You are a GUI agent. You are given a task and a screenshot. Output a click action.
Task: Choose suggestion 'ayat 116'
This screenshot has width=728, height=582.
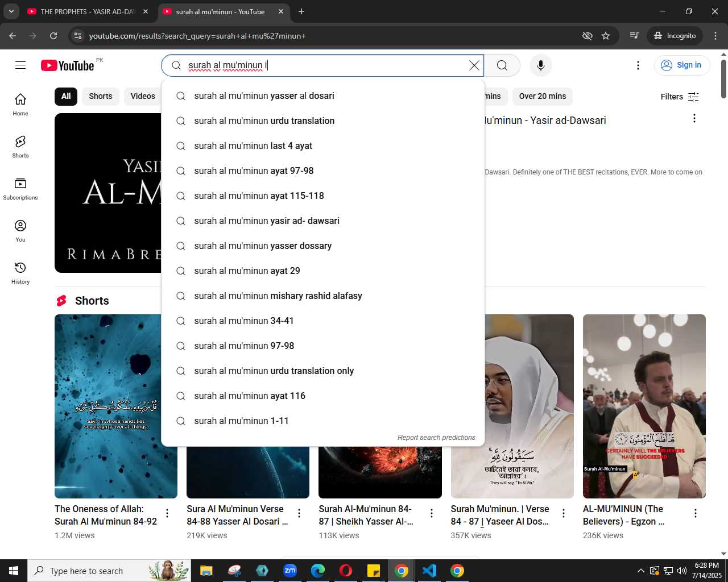tap(323, 396)
